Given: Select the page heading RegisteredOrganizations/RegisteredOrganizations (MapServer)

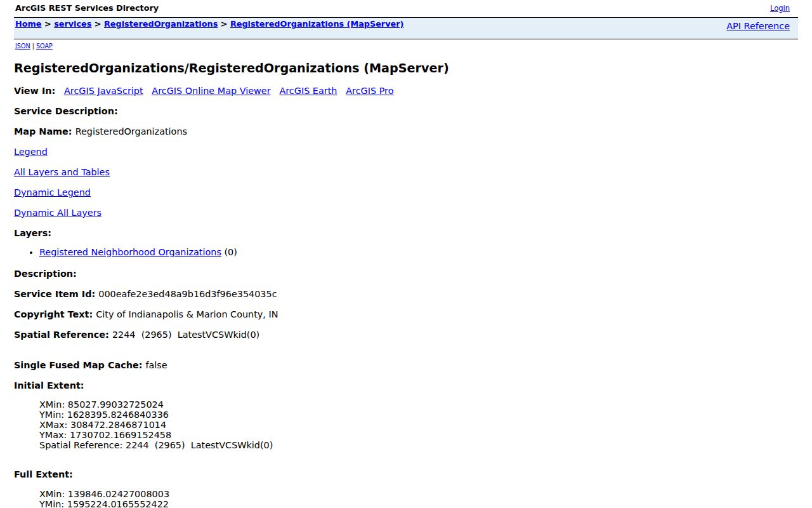Looking at the screenshot, I should coord(232,68).
